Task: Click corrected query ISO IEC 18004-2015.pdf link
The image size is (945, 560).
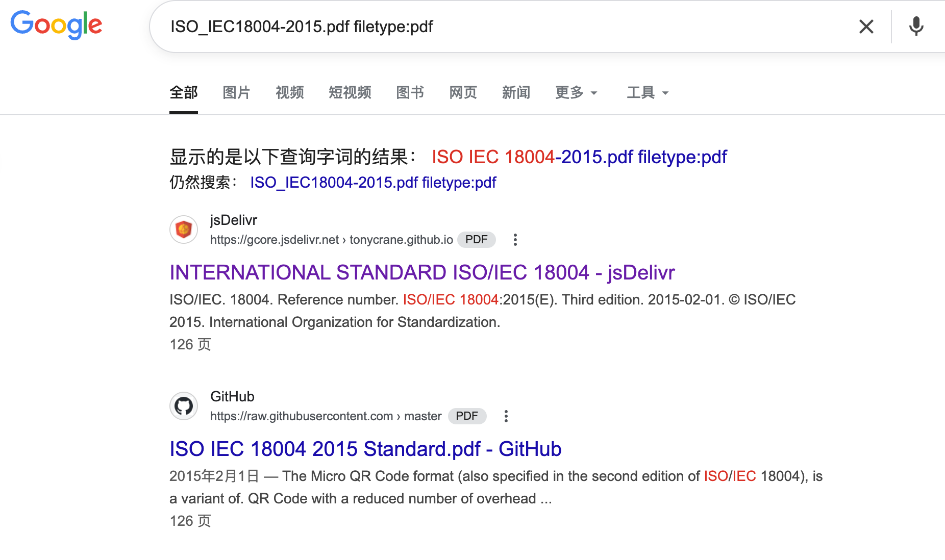Action: [579, 157]
